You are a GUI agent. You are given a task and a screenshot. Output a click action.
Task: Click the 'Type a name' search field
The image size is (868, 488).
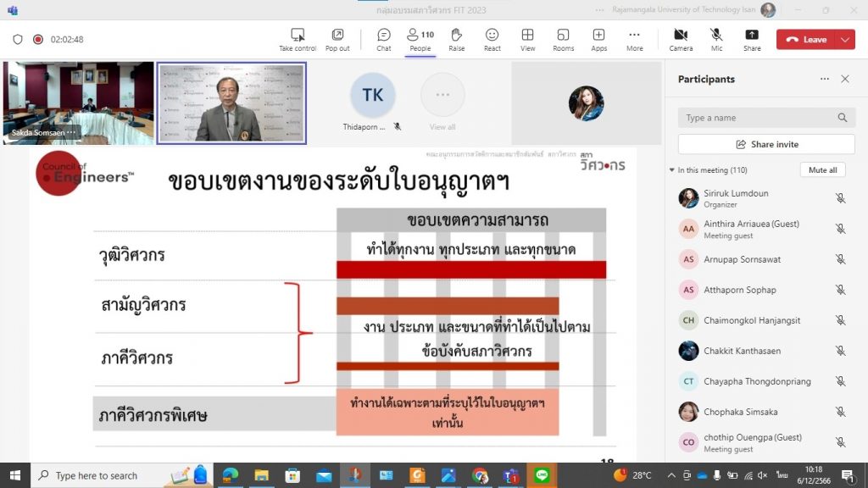(759, 118)
